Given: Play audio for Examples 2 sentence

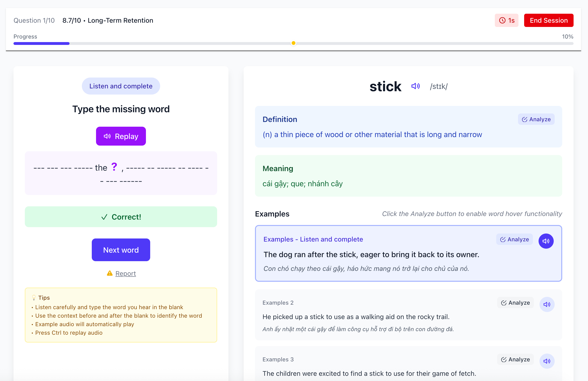Looking at the screenshot, I should click(x=547, y=304).
